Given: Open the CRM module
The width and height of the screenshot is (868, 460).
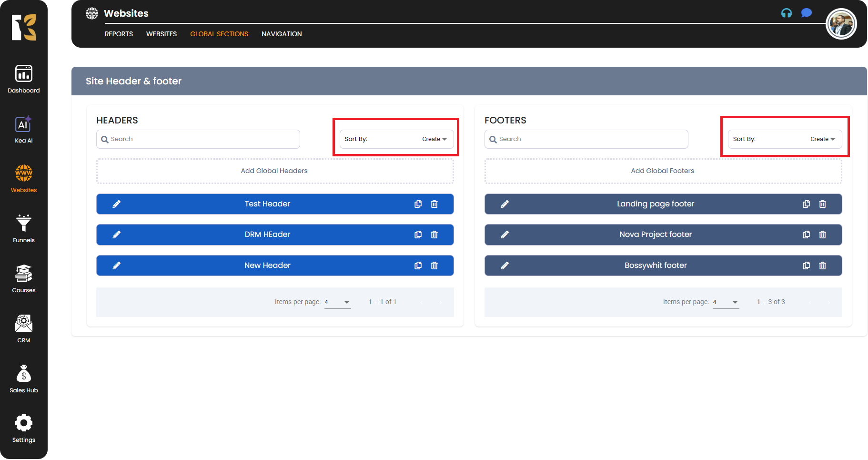Looking at the screenshot, I should pyautogui.click(x=24, y=329).
